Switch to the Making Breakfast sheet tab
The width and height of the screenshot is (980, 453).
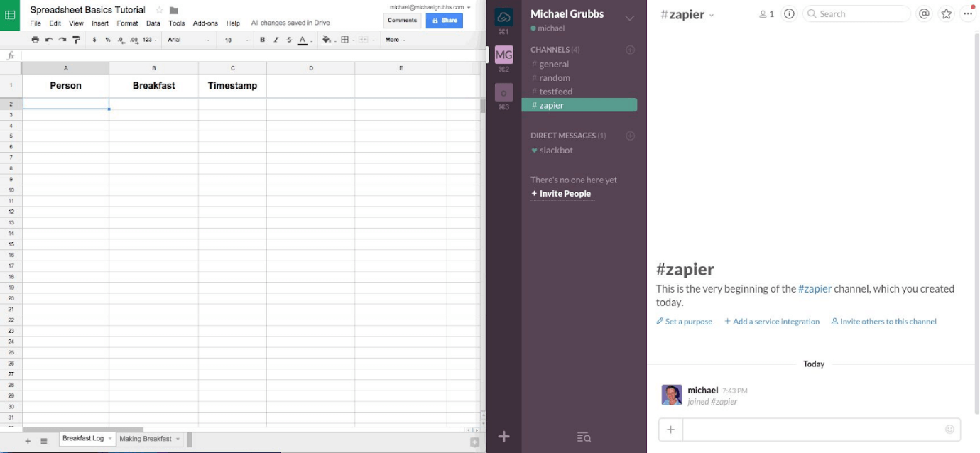pos(146,439)
